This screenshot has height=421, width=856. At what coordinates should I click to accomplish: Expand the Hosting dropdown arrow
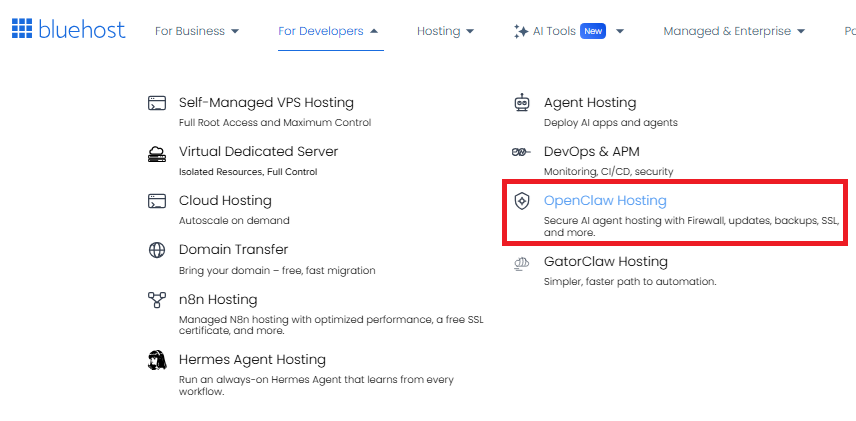470,32
